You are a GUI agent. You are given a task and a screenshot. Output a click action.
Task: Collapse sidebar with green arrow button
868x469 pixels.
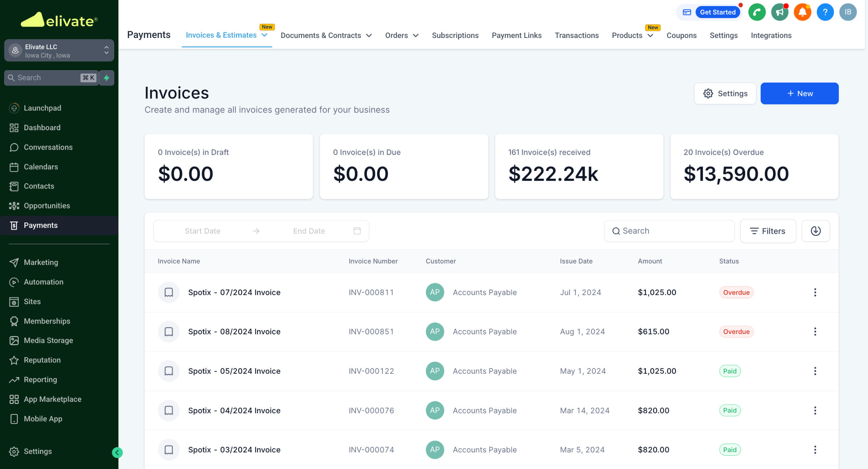coord(117,452)
